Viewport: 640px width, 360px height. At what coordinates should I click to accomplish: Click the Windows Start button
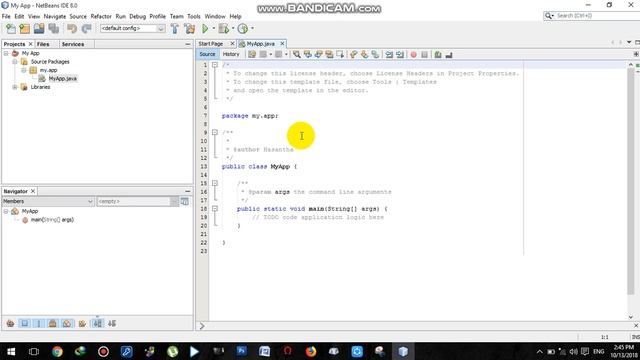11,351
